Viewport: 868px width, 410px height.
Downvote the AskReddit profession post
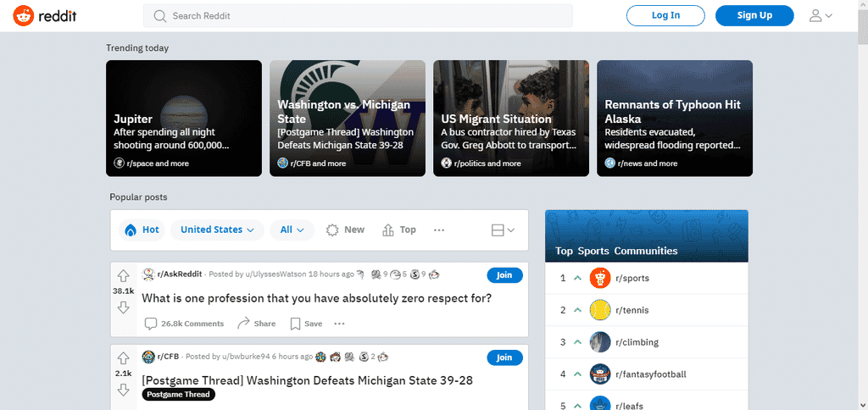124,307
